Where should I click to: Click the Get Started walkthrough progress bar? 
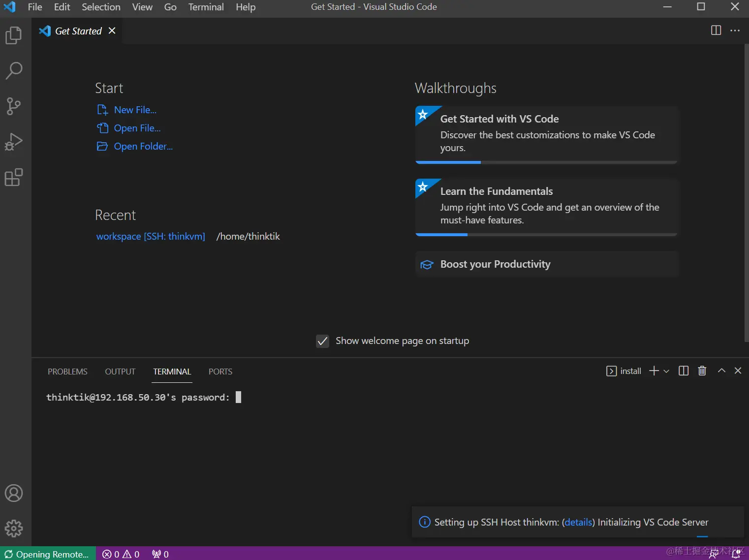pyautogui.click(x=546, y=162)
